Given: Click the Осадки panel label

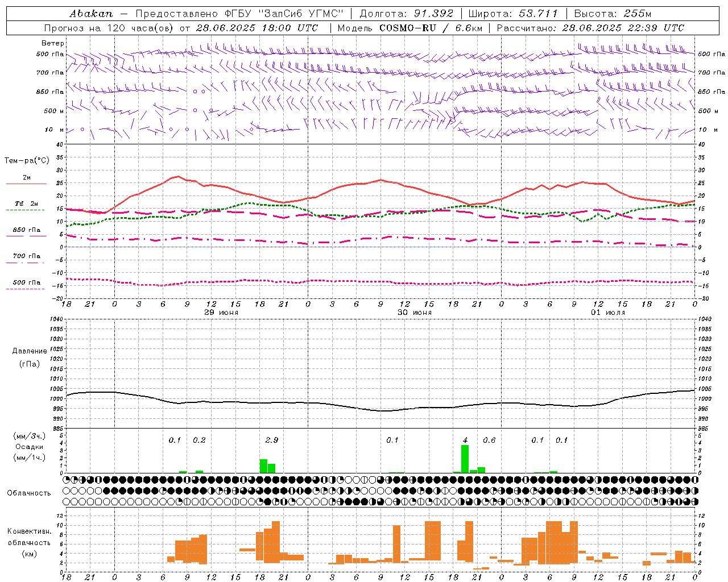Looking at the screenshot, I should click(x=29, y=447).
